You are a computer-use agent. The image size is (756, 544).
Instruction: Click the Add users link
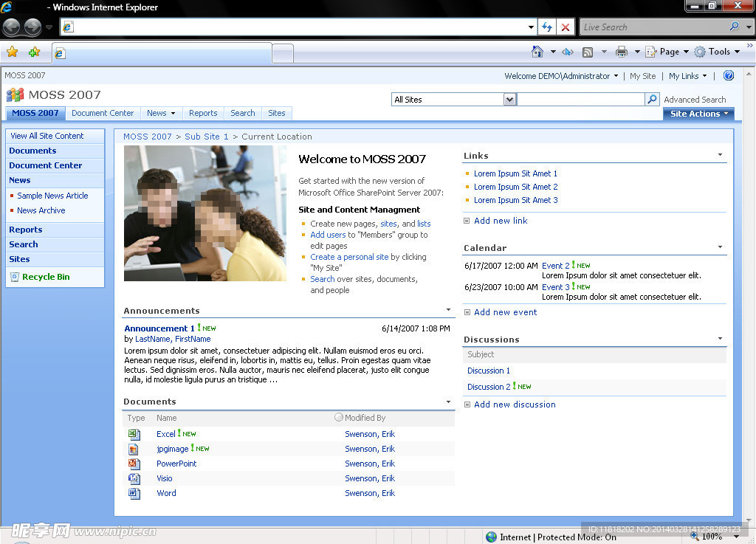(328, 235)
